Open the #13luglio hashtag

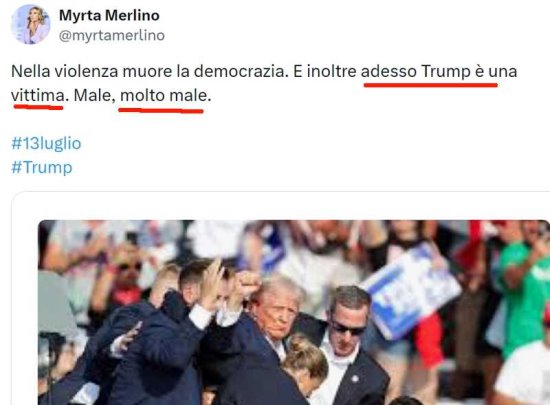coord(46,143)
